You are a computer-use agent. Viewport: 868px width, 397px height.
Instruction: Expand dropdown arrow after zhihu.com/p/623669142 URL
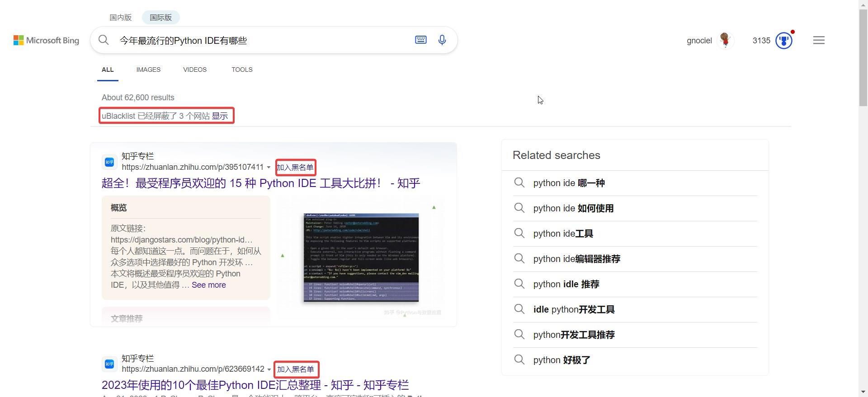(269, 369)
